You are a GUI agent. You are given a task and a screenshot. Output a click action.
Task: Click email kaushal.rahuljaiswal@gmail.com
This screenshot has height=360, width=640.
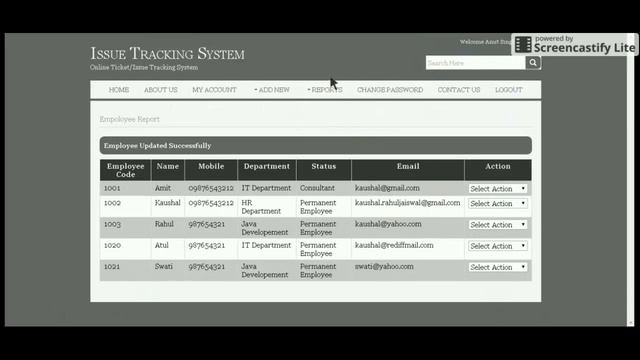pyautogui.click(x=407, y=203)
